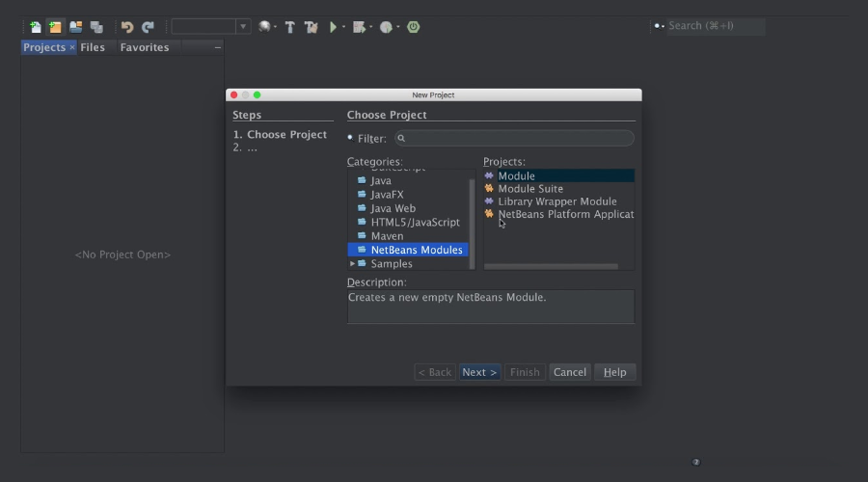Click the Undo arrow icon
Screen dimensions: 868x482
[x=126, y=27]
